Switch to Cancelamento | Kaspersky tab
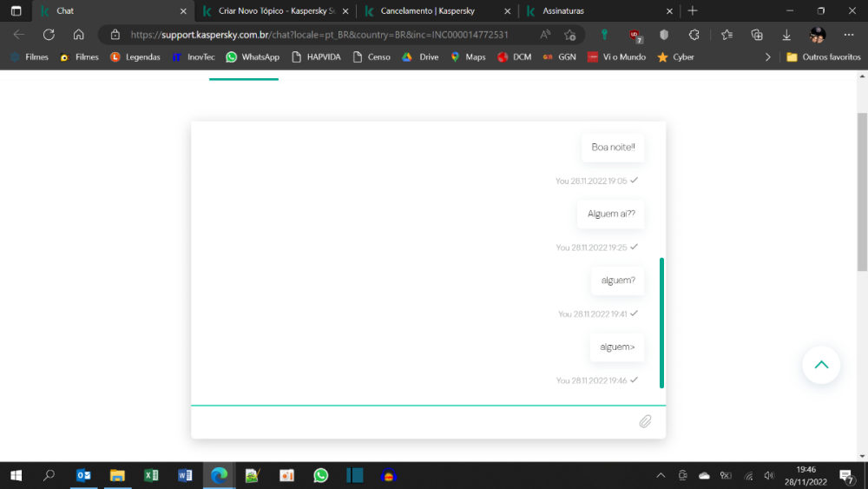Viewport: 868px width, 489px height. click(437, 11)
